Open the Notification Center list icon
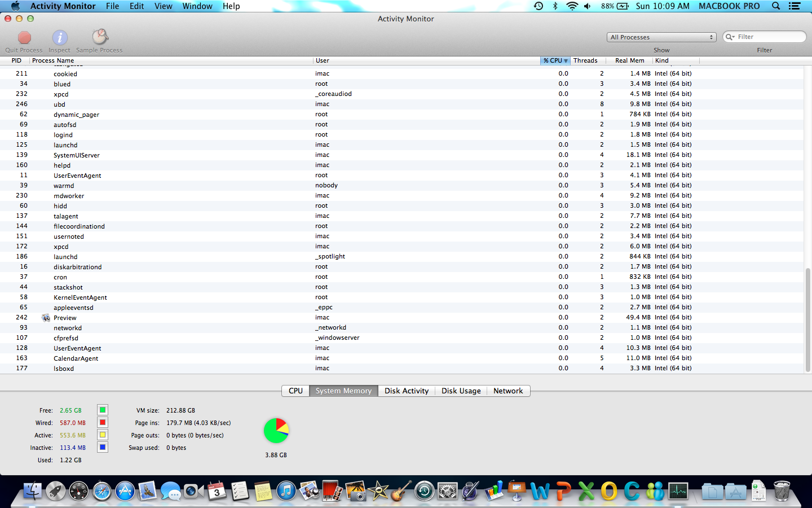This screenshot has height=508, width=812. tap(795, 6)
